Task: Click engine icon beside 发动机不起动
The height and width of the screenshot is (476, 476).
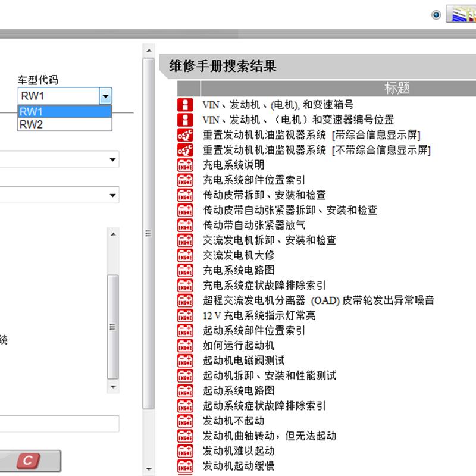Action: coord(185,421)
